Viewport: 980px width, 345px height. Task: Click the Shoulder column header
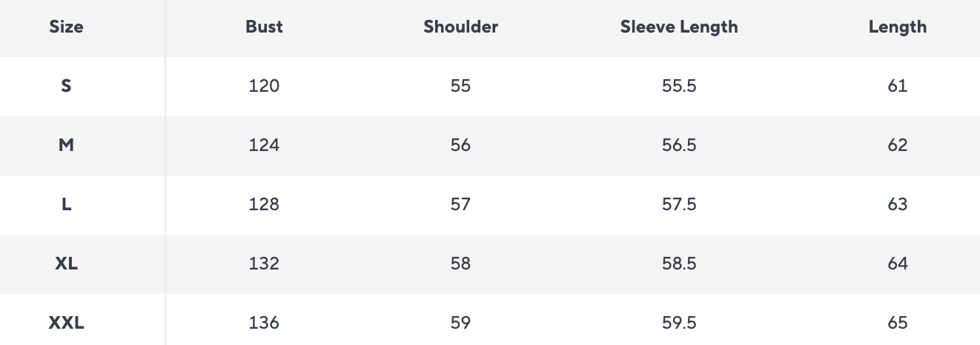click(460, 27)
